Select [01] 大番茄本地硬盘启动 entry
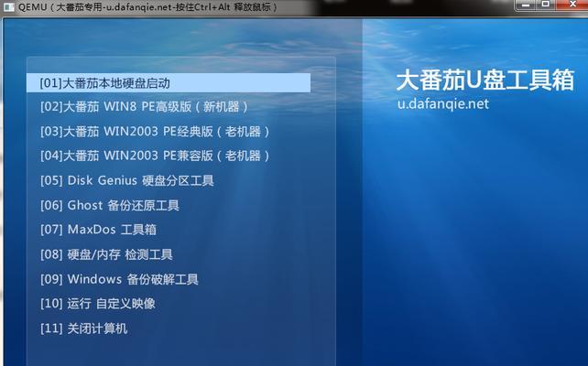 pos(169,82)
